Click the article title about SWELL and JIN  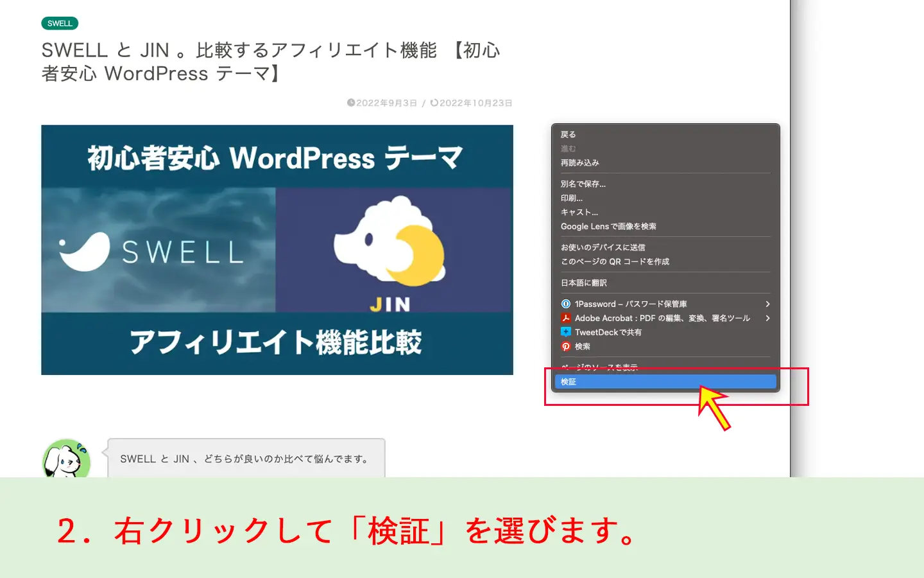(271, 62)
